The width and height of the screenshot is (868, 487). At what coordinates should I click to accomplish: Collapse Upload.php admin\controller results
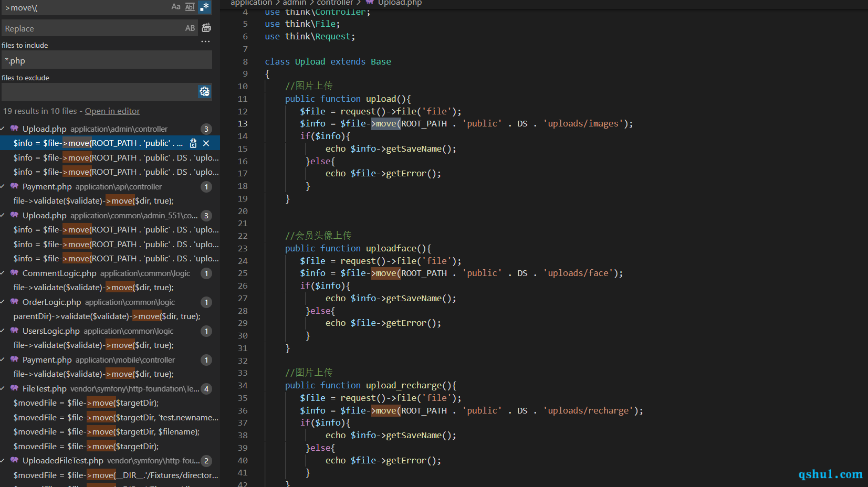coord(3,129)
